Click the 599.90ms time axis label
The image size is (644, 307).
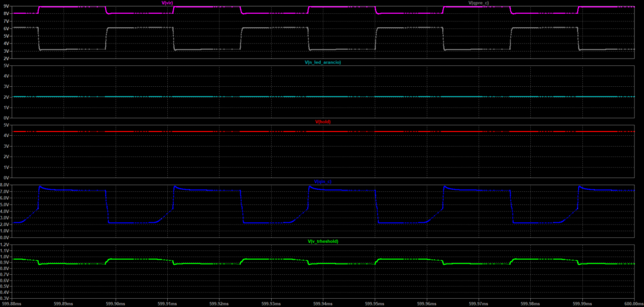pyautogui.click(x=116, y=303)
